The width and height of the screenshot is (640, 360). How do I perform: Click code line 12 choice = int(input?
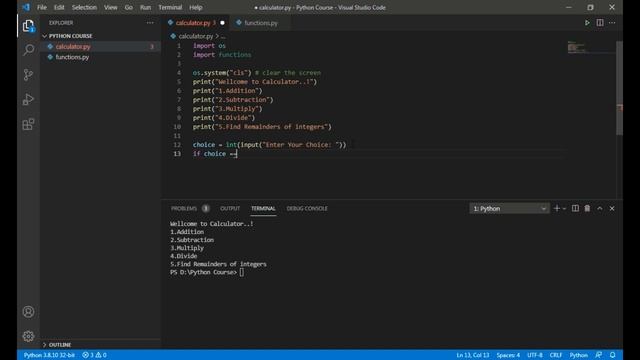pyautogui.click(x=269, y=145)
